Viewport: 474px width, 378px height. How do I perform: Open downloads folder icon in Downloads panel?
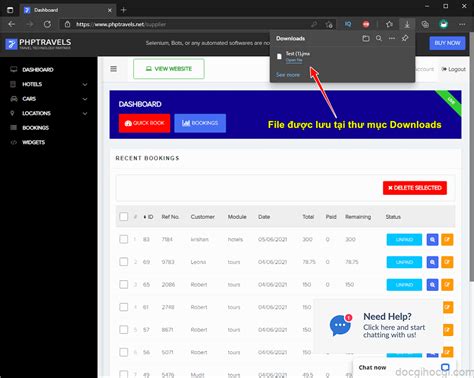(x=366, y=38)
